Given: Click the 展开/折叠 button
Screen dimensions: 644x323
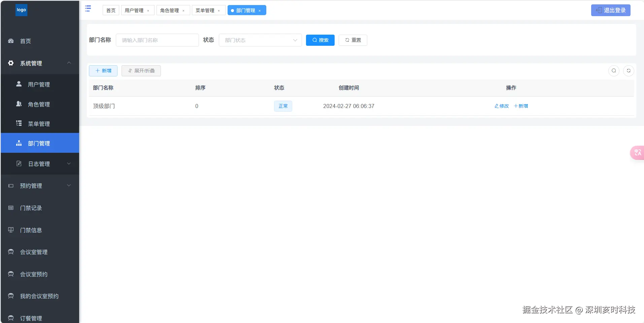Looking at the screenshot, I should pos(141,71).
